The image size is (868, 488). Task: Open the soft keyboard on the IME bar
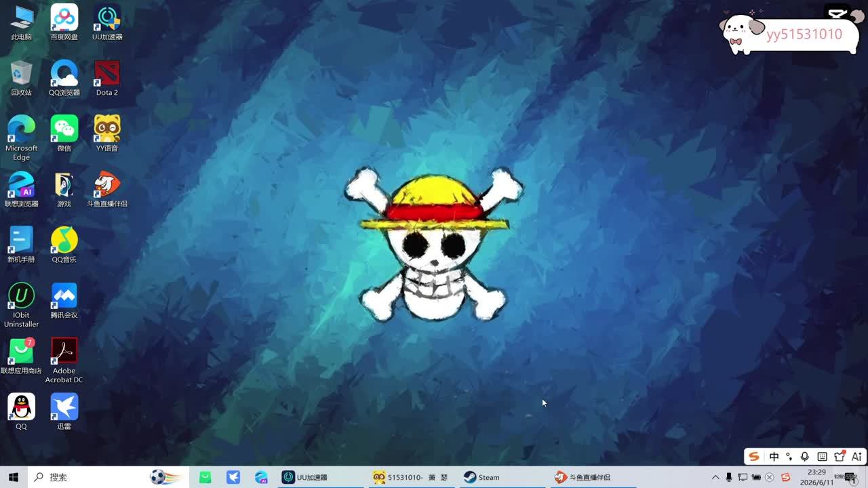(x=822, y=457)
